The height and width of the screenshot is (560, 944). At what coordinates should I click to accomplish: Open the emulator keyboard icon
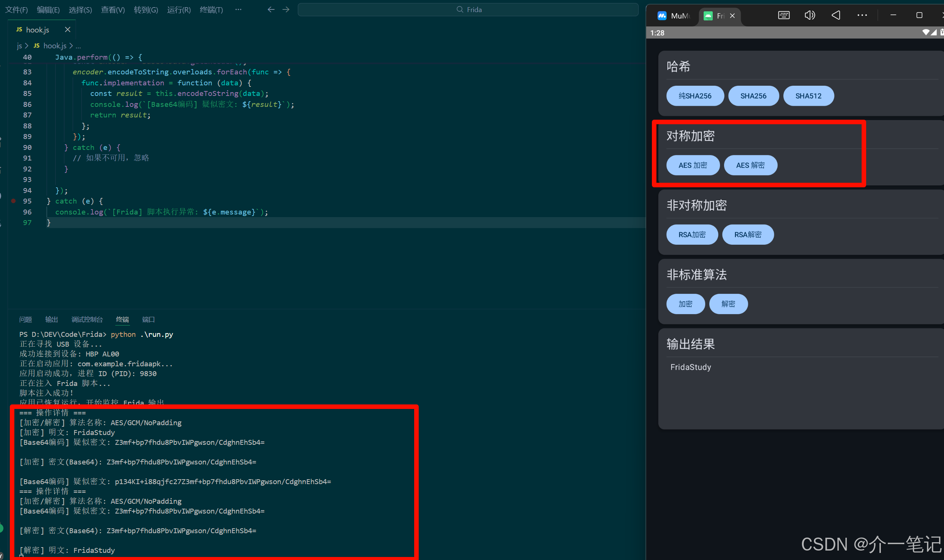pos(783,15)
